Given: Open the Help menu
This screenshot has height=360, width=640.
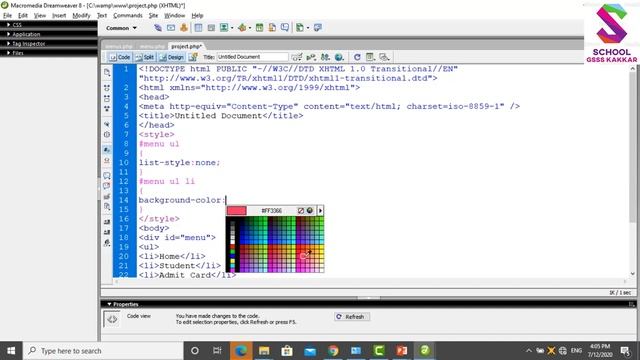Looking at the screenshot, I should click(x=198, y=16).
